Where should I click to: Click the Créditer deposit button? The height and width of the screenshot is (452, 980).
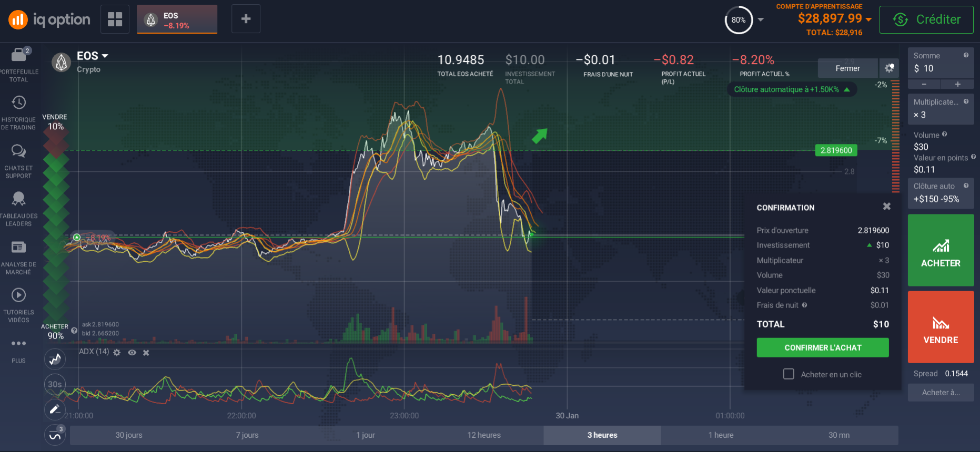point(926,19)
